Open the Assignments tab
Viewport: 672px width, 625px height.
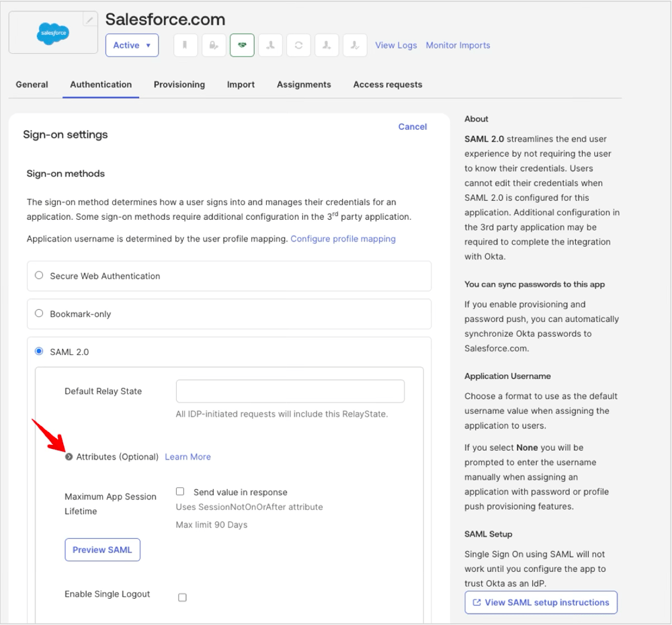pos(304,85)
